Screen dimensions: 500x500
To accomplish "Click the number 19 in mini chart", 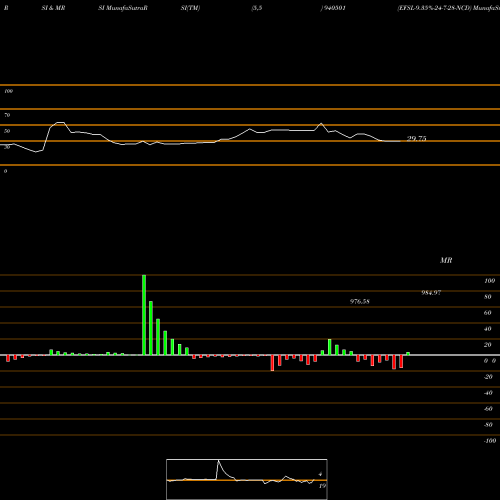I will pyautogui.click(x=322, y=486).
